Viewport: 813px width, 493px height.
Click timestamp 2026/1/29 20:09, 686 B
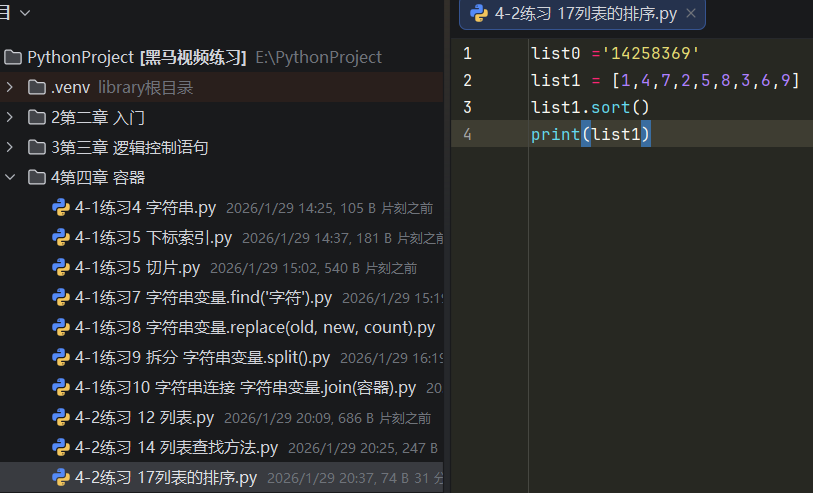point(299,418)
